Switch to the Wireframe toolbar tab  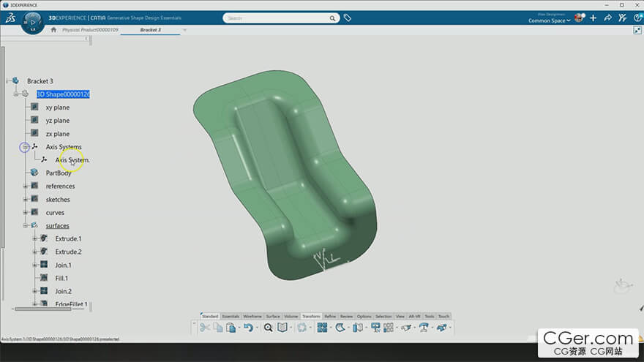[x=252, y=316]
